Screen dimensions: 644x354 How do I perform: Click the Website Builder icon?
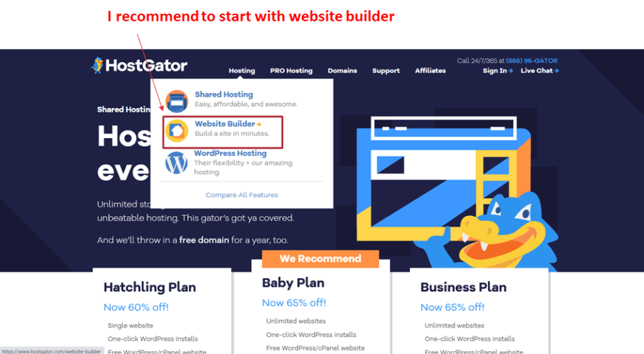point(177,131)
